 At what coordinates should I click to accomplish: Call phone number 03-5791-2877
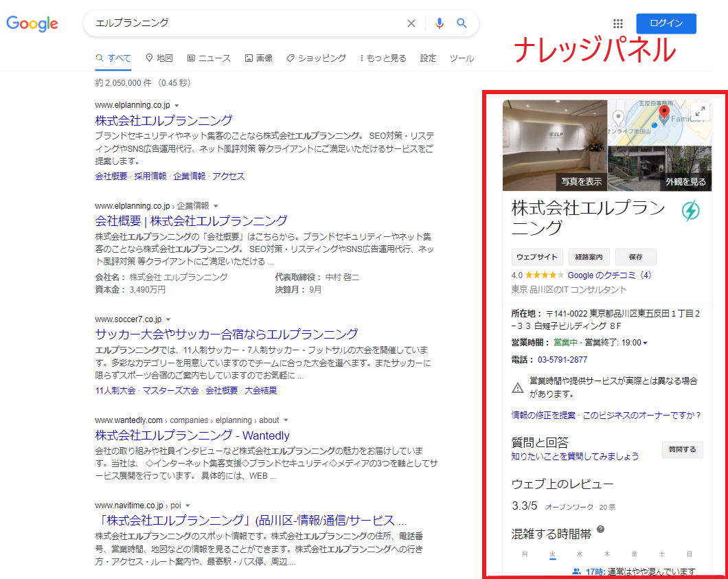[562, 360]
